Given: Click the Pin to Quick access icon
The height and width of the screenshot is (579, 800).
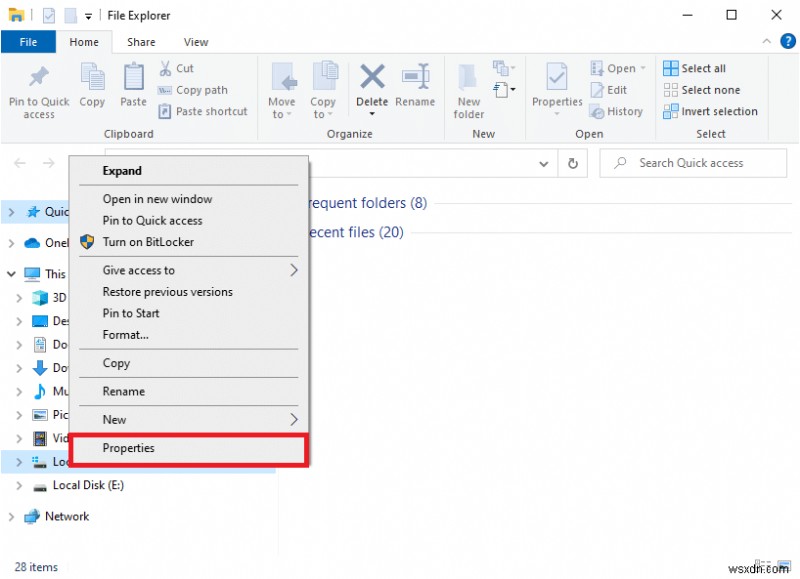Looking at the screenshot, I should [38, 88].
